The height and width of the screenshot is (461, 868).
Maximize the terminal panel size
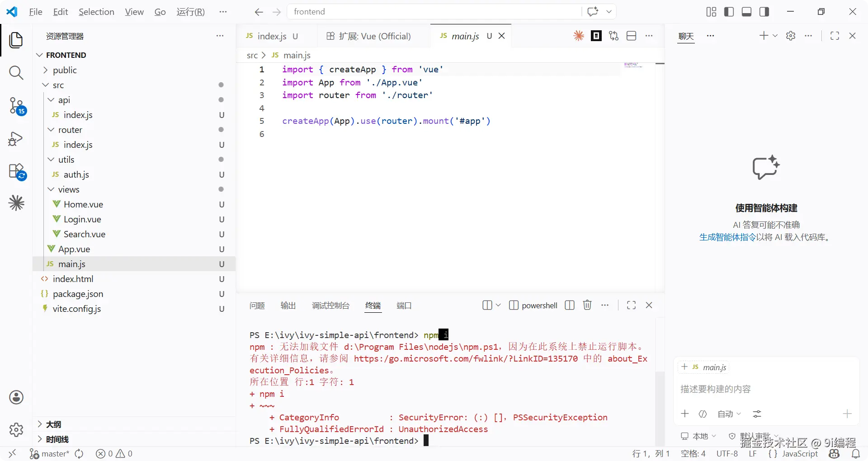(x=632, y=305)
